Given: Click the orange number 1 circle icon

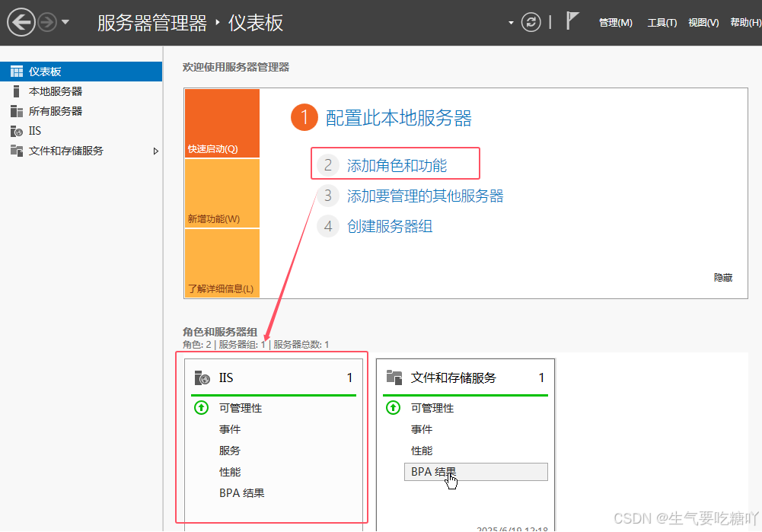Looking at the screenshot, I should (304, 117).
